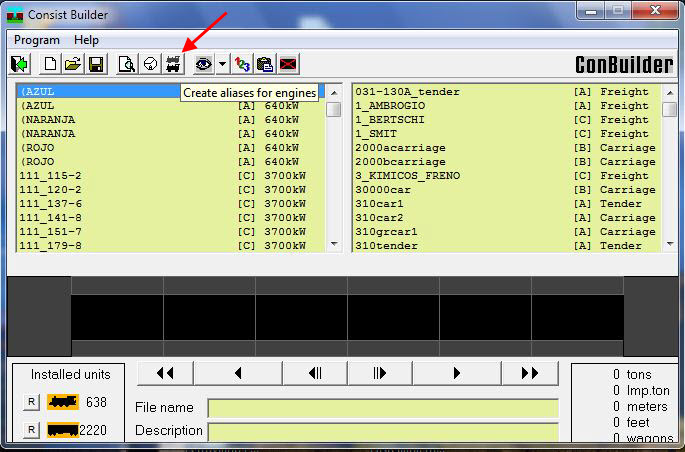Click the fast-forward to end double-arrow button
This screenshot has width=685, height=452.
click(x=530, y=373)
